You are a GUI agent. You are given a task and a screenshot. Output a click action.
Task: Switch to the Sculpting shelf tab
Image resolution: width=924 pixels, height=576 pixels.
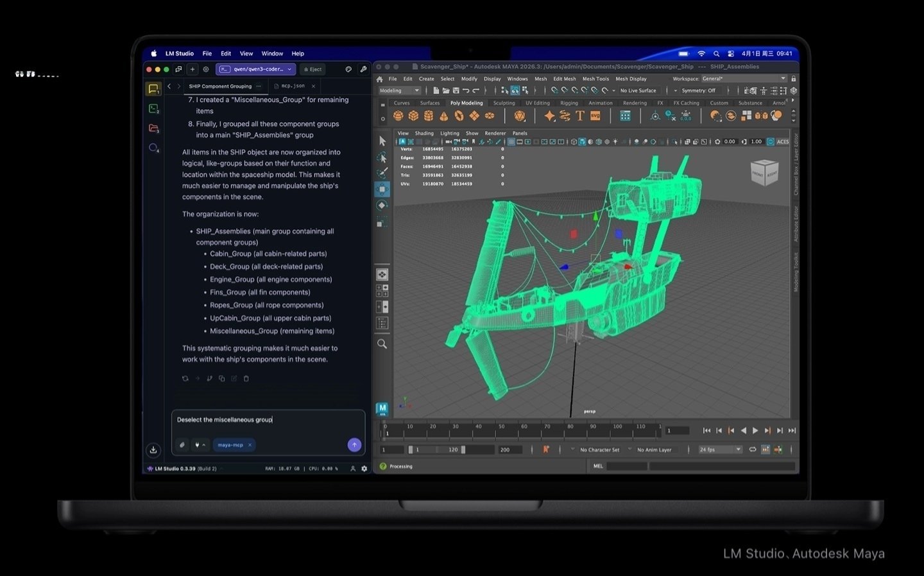click(x=504, y=103)
